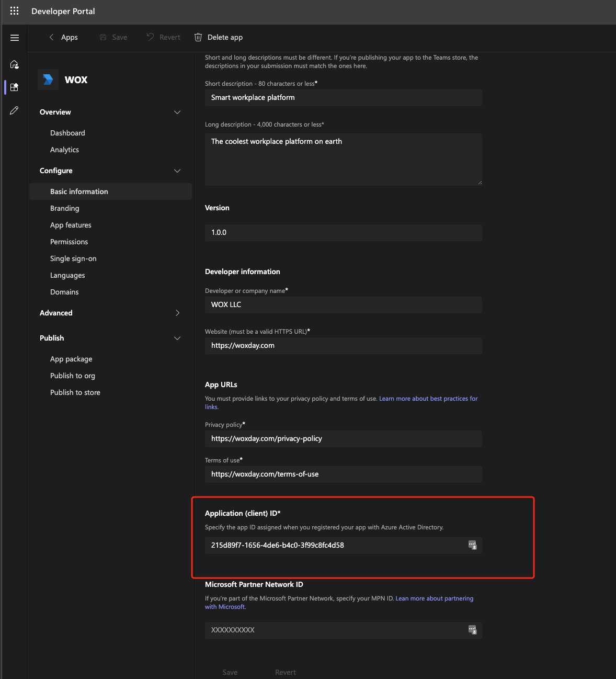Open the Tools pencil icon in left rail
This screenshot has height=679, width=616.
tap(15, 110)
